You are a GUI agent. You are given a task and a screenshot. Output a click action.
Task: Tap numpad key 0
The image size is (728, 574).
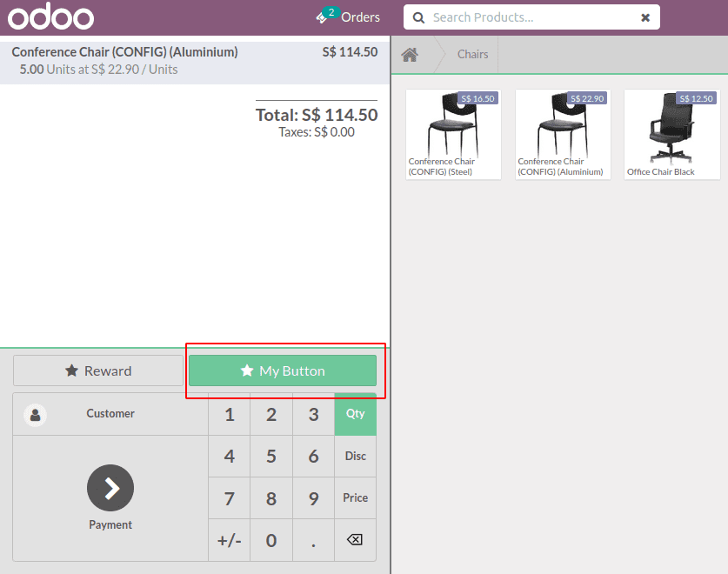click(271, 540)
